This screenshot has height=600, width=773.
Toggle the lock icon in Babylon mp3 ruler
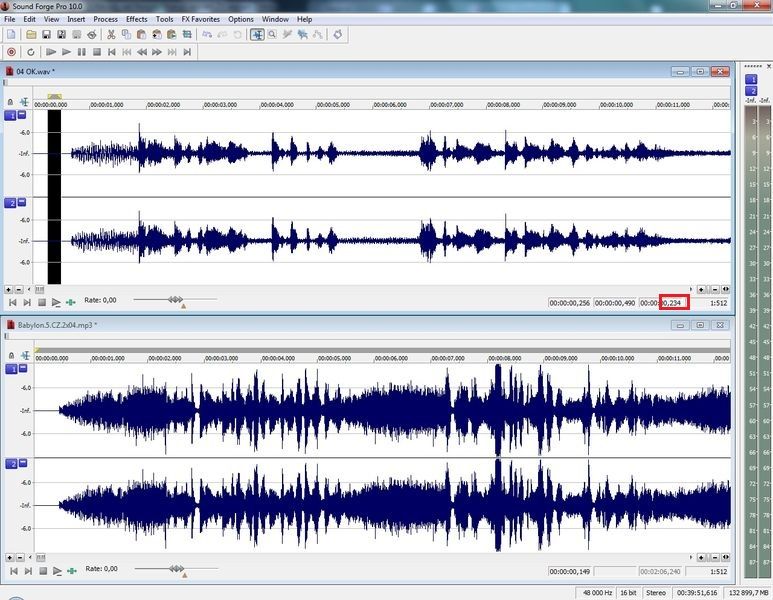[x=11, y=355]
